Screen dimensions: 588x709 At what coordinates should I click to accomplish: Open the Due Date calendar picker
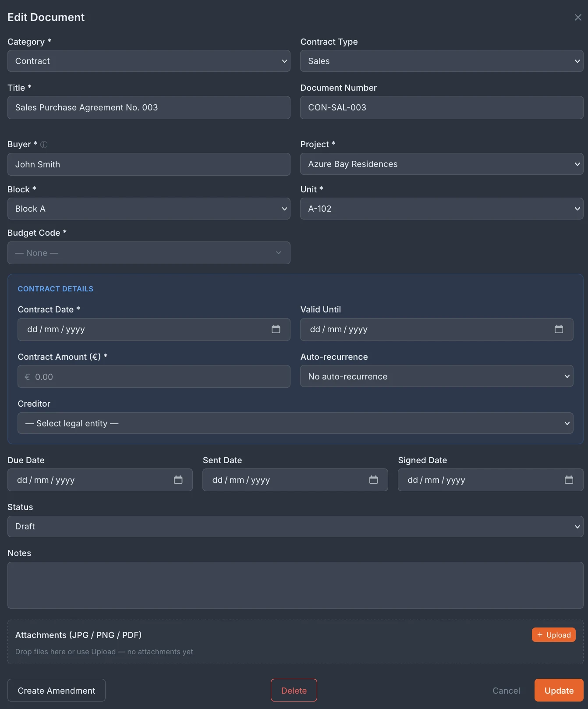[178, 480]
